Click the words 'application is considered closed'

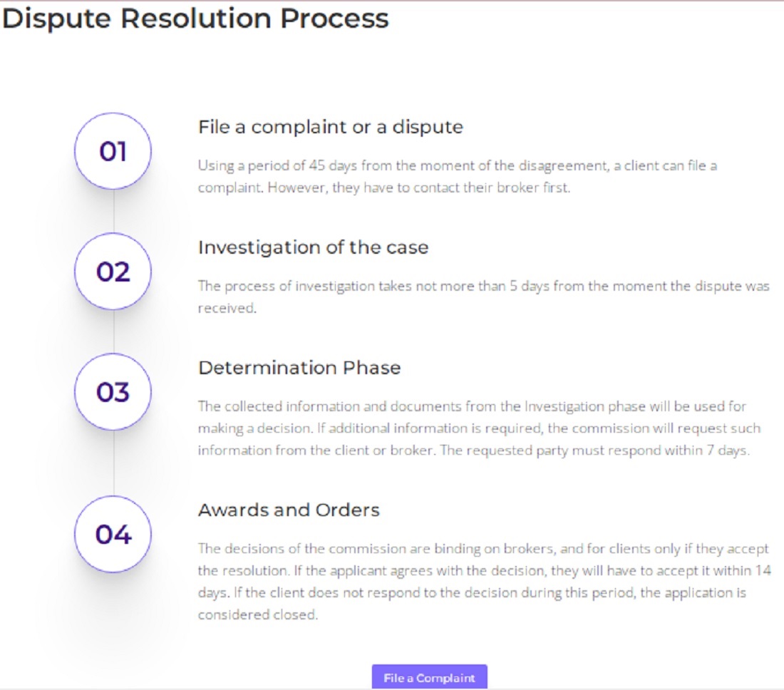coord(472,604)
